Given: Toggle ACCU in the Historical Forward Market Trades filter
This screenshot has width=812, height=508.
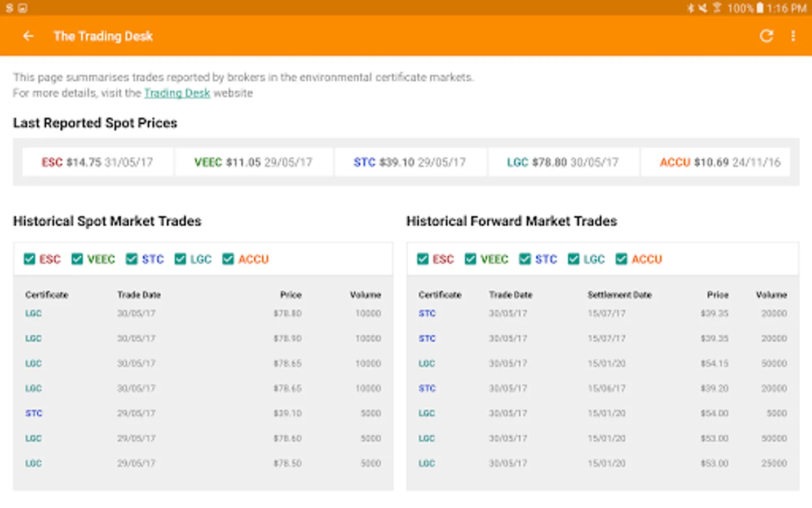Looking at the screenshot, I should pyautogui.click(x=621, y=259).
